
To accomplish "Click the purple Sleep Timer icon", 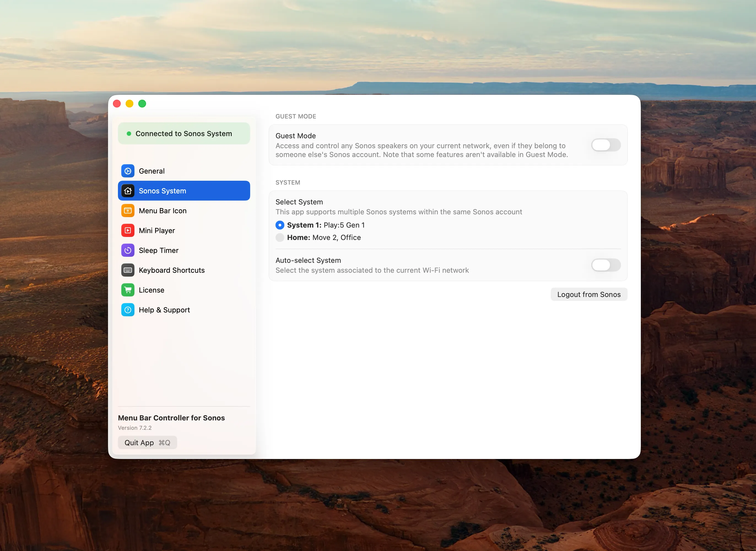I will [128, 250].
